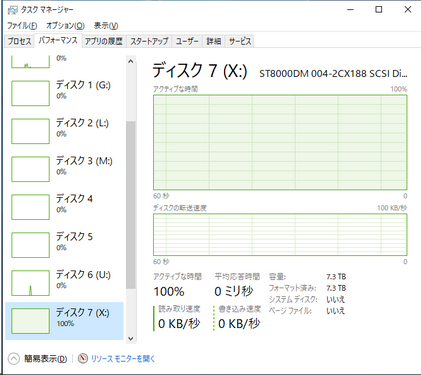Image resolution: width=421 pixels, height=375 pixels.
Task: Open リソース モニターを開く link
Action: [x=123, y=359]
